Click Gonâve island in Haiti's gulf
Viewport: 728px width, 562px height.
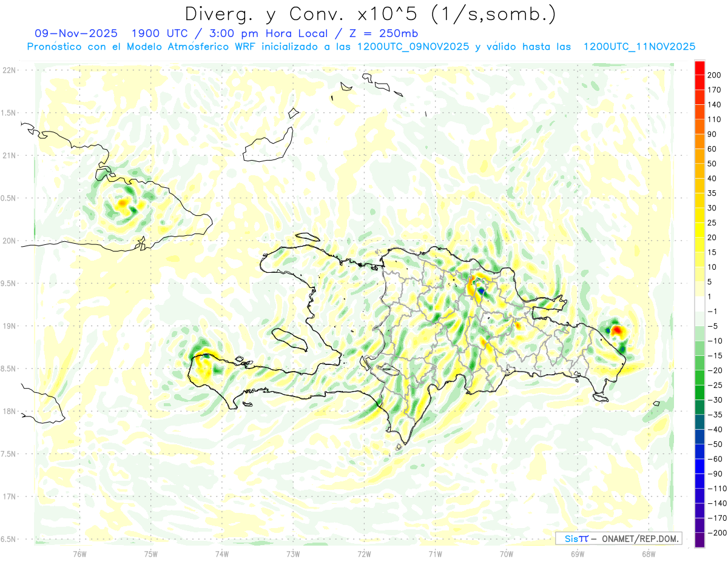coord(289,340)
